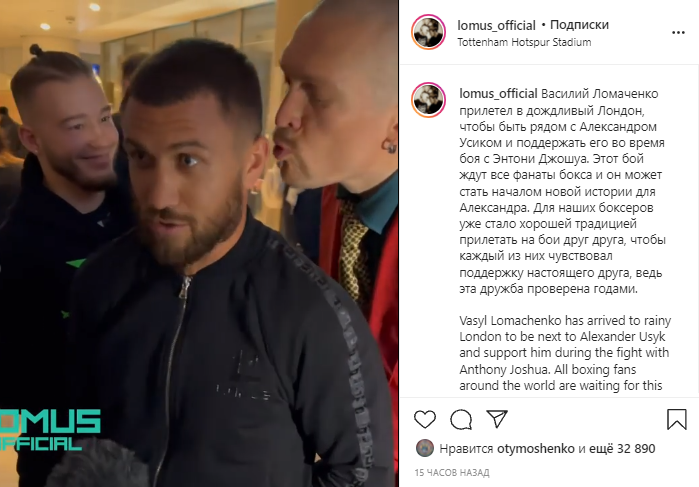
Task: Like the post with the heart icon
Action: click(x=424, y=419)
